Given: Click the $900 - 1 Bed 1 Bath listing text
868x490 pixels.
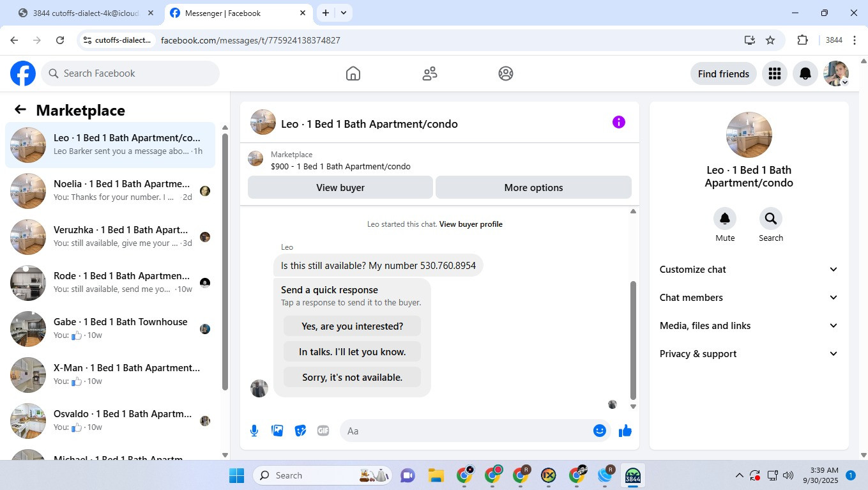Looking at the screenshot, I should (x=340, y=167).
